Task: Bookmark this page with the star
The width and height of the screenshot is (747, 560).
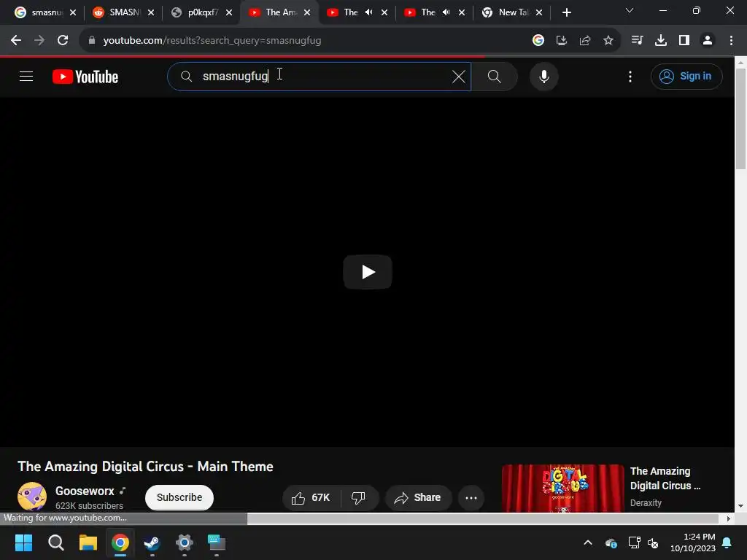Action: click(x=608, y=41)
